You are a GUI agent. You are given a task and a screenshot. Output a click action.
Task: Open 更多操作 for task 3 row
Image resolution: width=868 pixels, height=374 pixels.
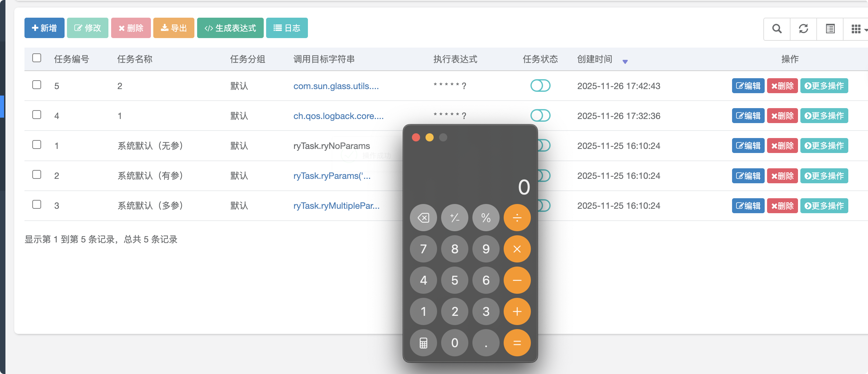(824, 206)
